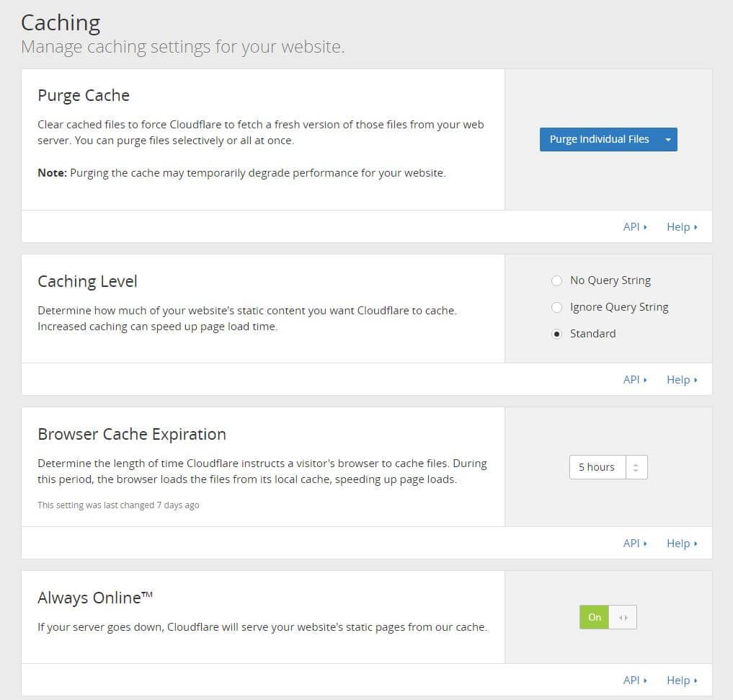Open the API link under Caching Level
Viewport: 733px width, 700px height.
click(634, 380)
